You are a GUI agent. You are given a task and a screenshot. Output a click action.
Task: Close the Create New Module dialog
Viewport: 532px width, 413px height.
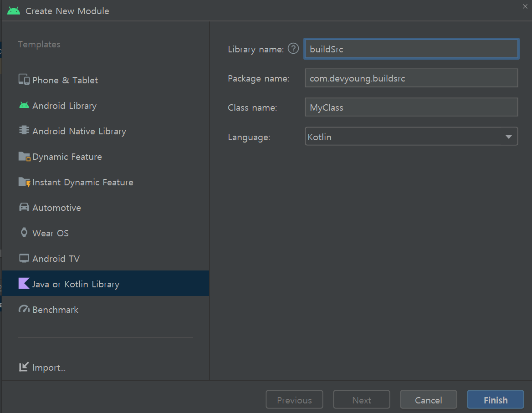click(525, 6)
